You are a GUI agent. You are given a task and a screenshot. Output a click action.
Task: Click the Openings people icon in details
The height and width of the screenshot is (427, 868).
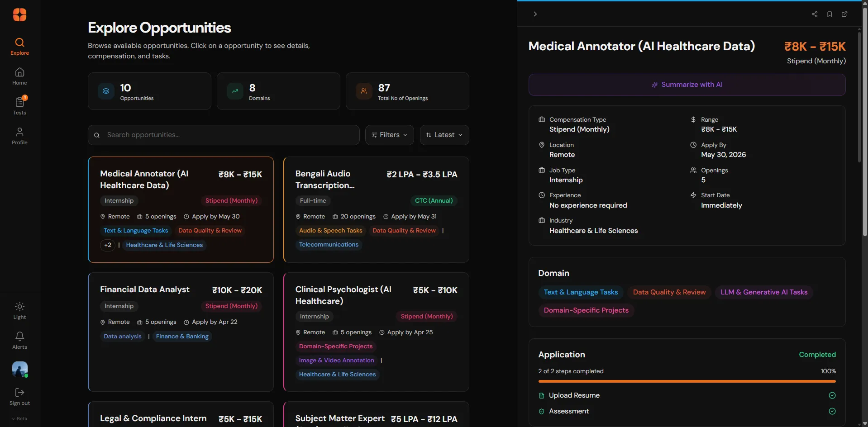[x=693, y=170]
